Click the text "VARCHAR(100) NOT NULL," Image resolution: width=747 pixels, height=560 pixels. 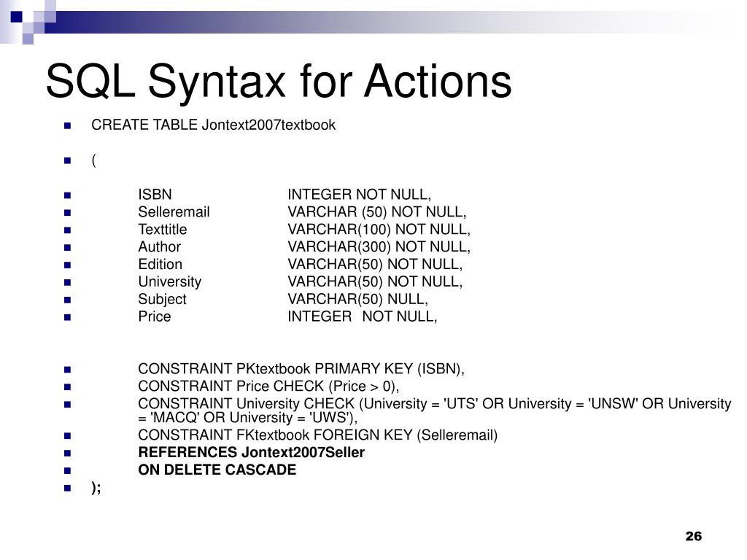(379, 229)
